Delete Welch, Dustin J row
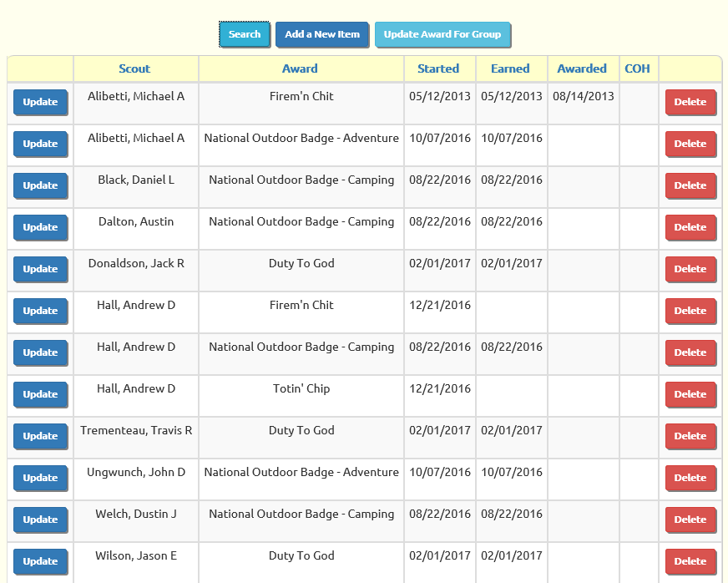The image size is (728, 583). pyautogui.click(x=690, y=520)
